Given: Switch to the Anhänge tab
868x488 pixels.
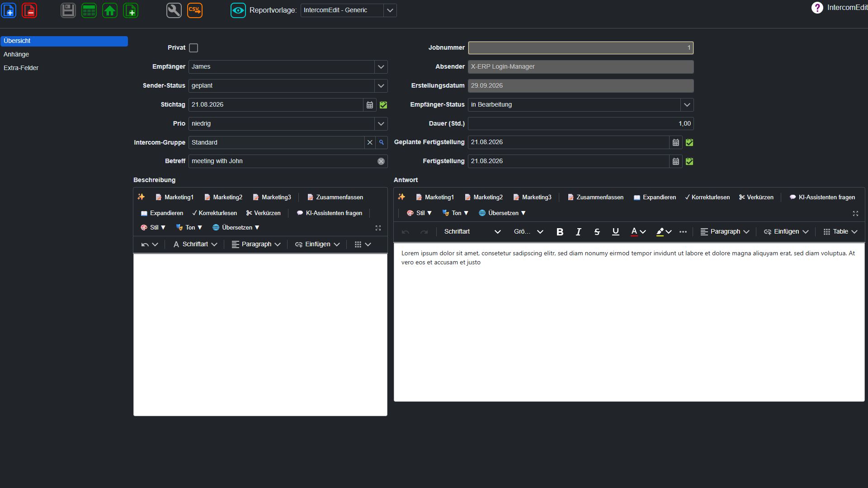Looking at the screenshot, I should (16, 54).
